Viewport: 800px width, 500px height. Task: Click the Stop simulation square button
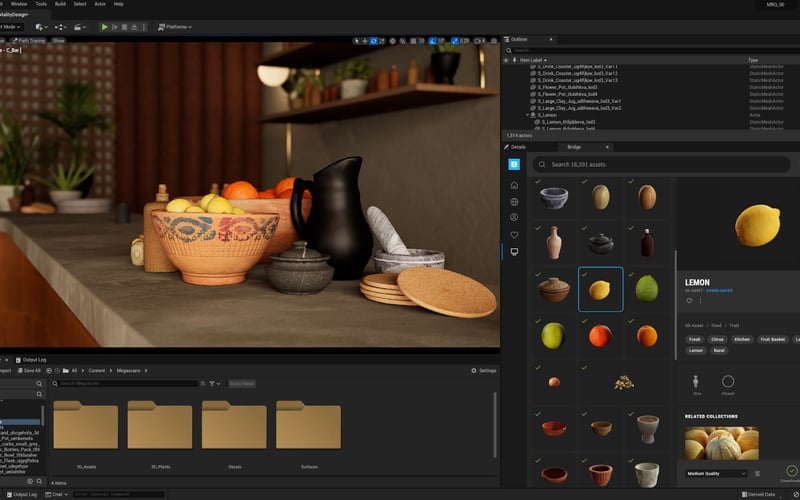124,27
